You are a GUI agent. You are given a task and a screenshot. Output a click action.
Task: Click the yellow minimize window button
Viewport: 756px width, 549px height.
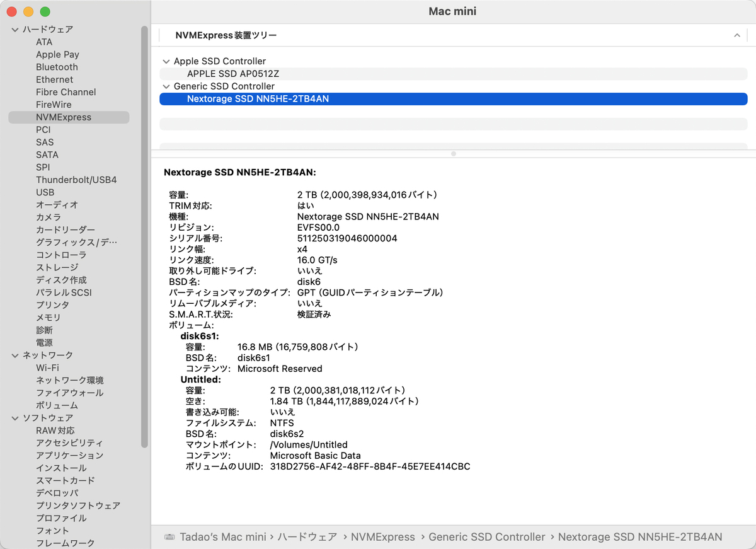point(28,12)
